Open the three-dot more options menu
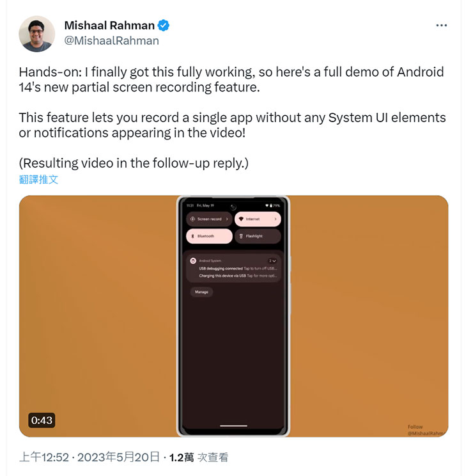Screen dimensions: 473x476 441,26
